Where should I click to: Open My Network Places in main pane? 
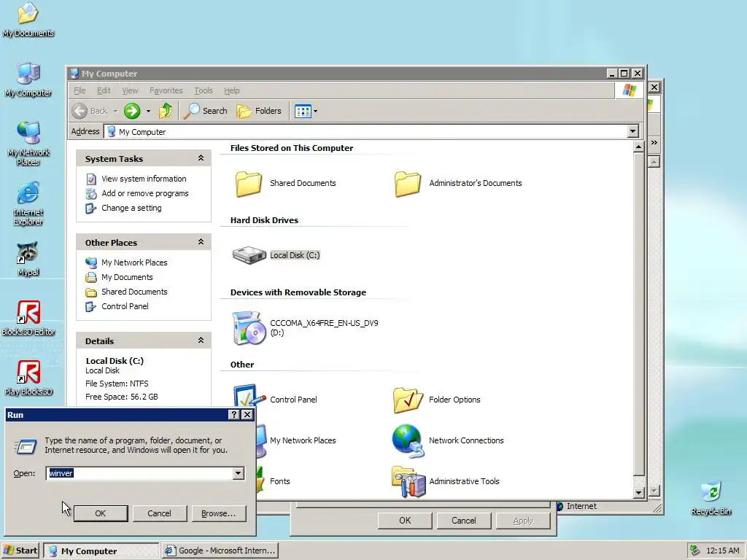pos(296,440)
